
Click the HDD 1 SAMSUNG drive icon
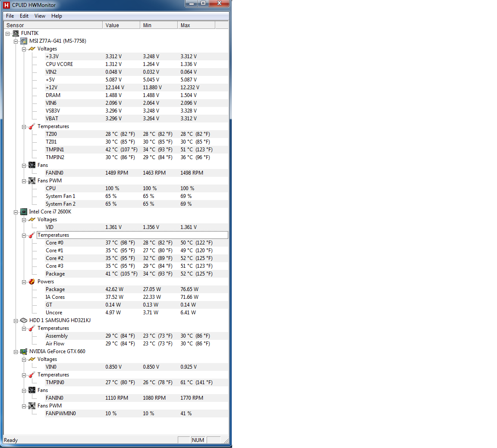tap(24, 320)
